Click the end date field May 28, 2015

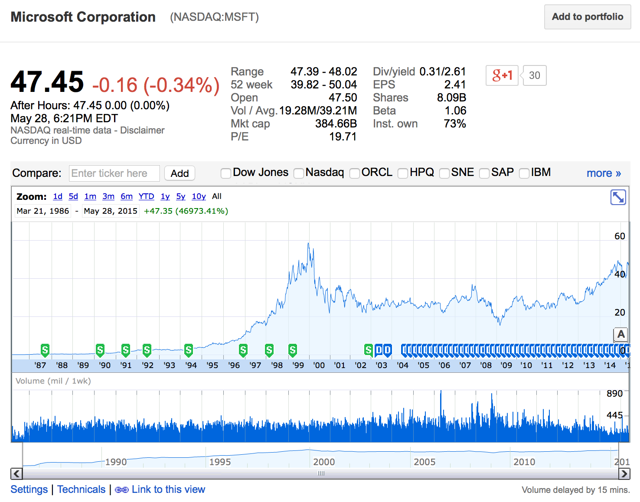pos(110,211)
